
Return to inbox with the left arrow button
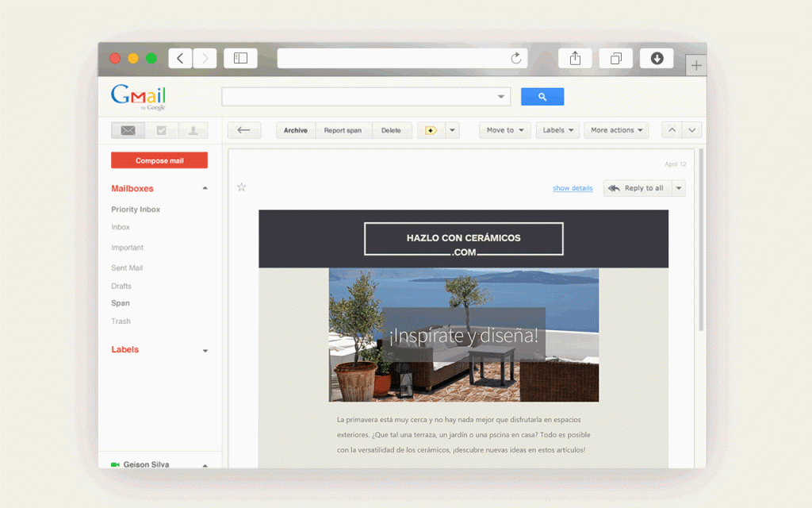pyautogui.click(x=244, y=131)
